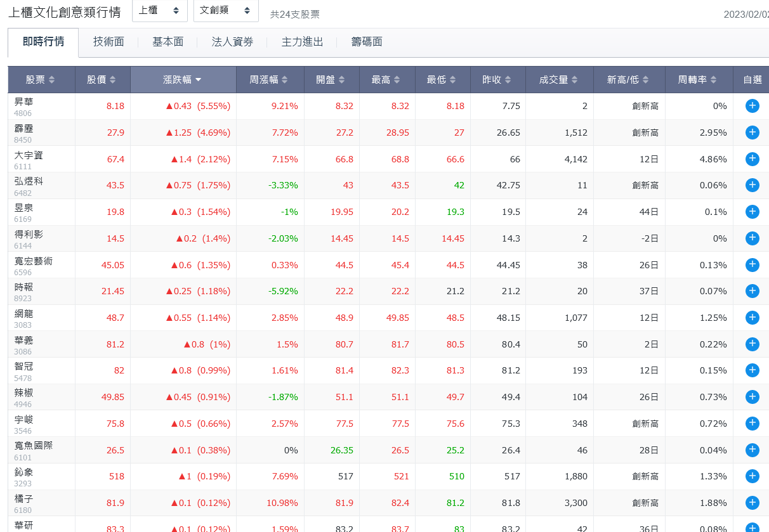Click 大宇資 volume value 4,142
The width and height of the screenshot is (769, 532).
pyautogui.click(x=576, y=159)
